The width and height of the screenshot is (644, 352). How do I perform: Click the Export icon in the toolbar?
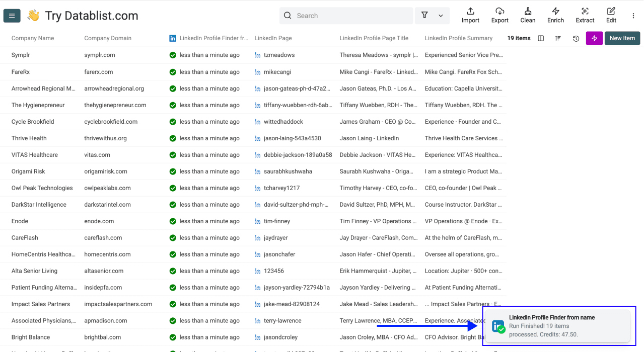point(499,15)
